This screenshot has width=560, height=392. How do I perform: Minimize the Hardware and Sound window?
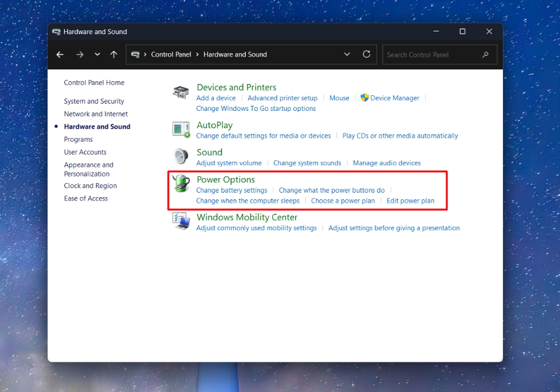pos(436,31)
